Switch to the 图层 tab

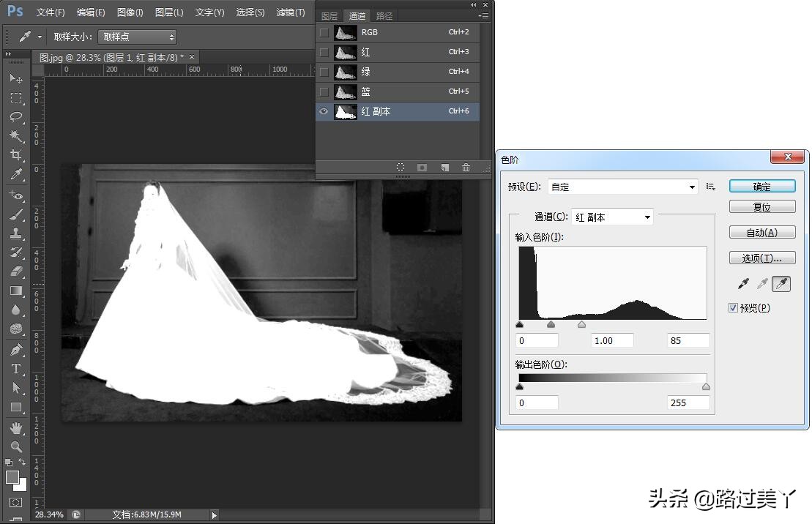point(329,16)
